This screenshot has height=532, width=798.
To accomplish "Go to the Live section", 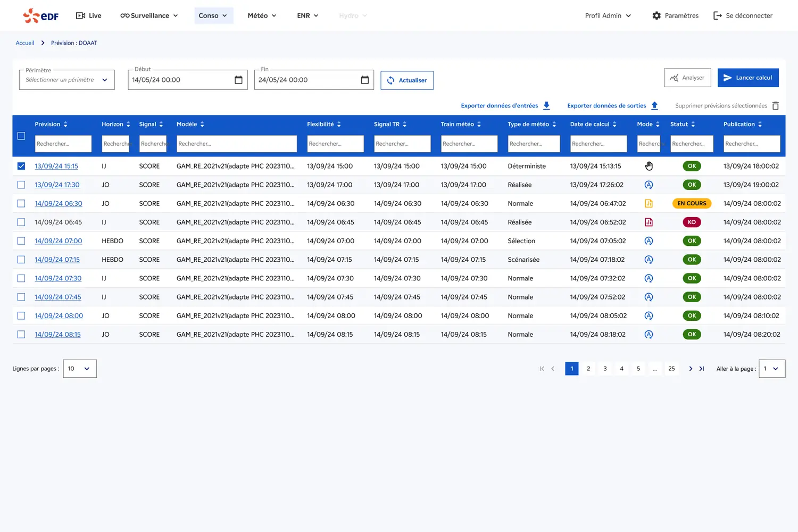I will [88, 16].
